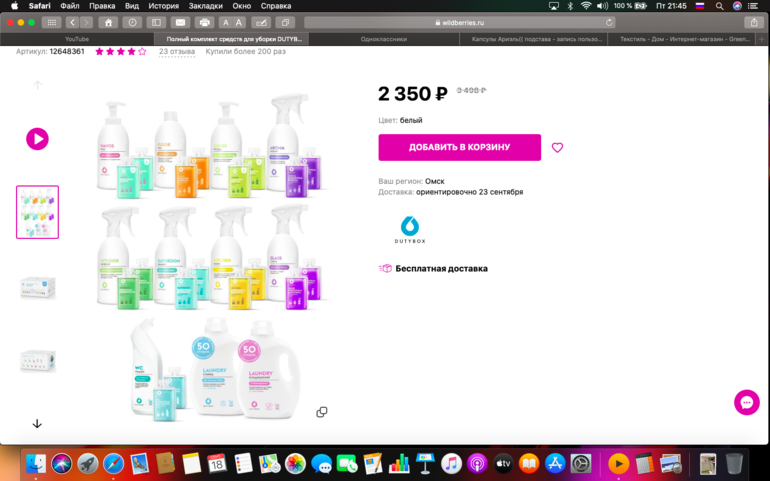Screen dimensions: 770x481
Task: Switch to the Одноклассники tab
Action: coord(383,39)
